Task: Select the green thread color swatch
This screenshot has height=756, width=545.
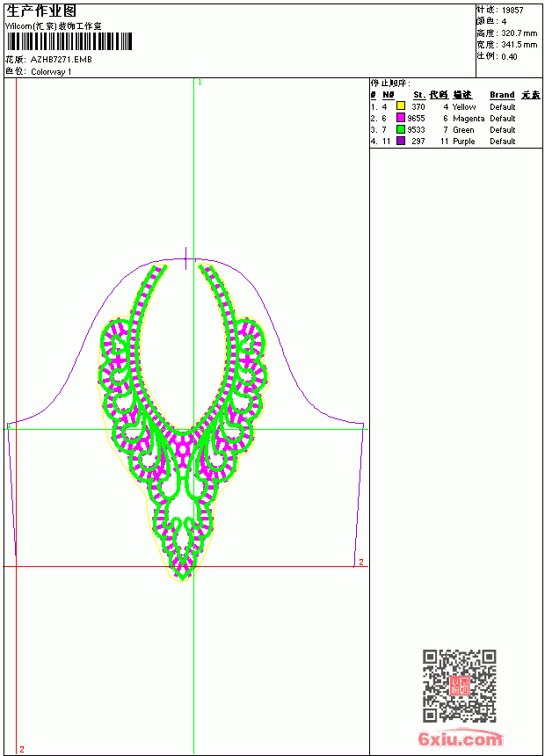Action: coord(400,129)
